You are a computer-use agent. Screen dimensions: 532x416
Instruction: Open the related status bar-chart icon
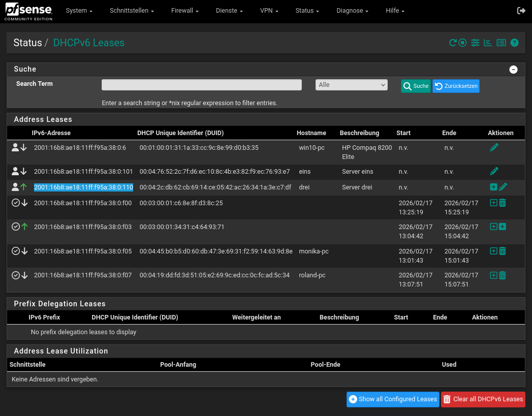[488, 43]
